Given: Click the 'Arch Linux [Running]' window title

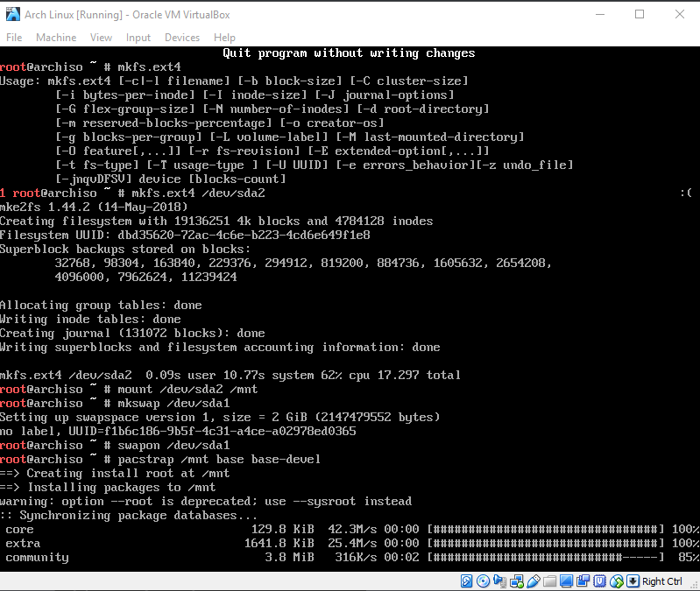Looking at the screenshot, I should click(127, 15).
